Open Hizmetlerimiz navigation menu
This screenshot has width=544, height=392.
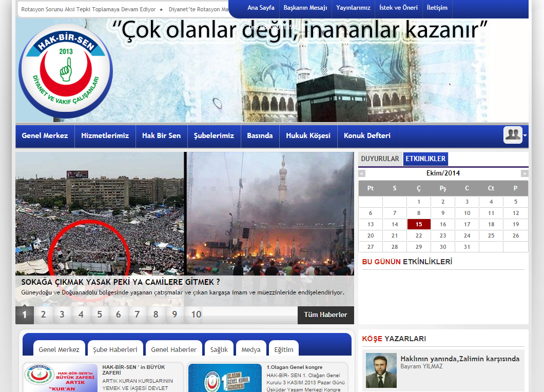coord(105,136)
